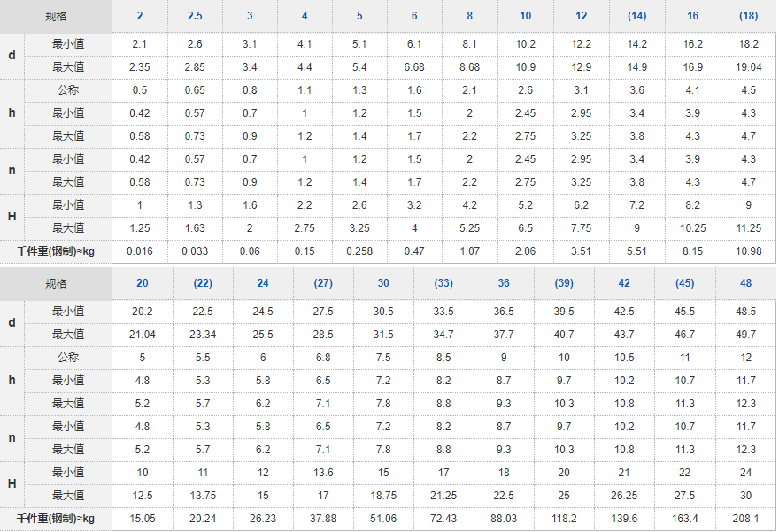Open the (27) size header link
Screen dimensions: 779x532
(323, 283)
